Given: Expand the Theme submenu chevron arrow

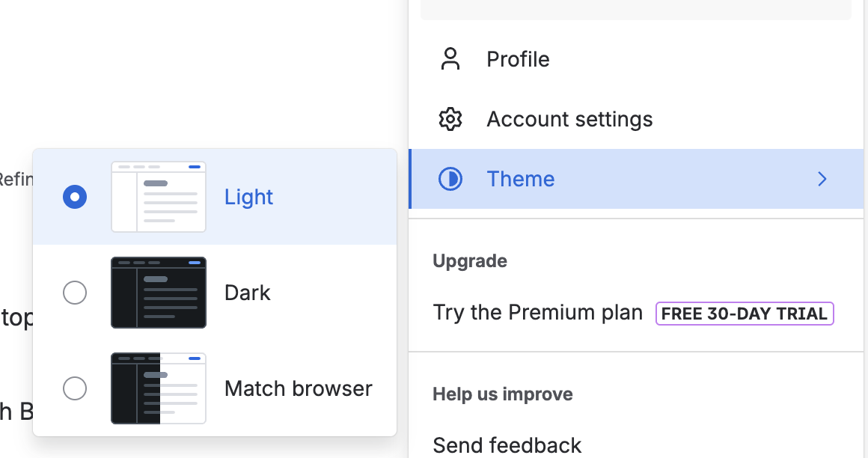Looking at the screenshot, I should coord(822,179).
